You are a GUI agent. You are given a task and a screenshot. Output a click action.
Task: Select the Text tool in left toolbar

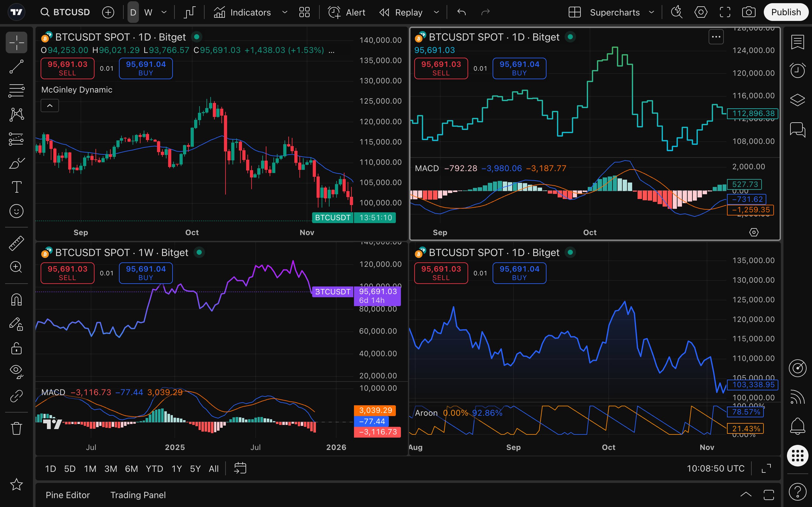click(x=16, y=187)
